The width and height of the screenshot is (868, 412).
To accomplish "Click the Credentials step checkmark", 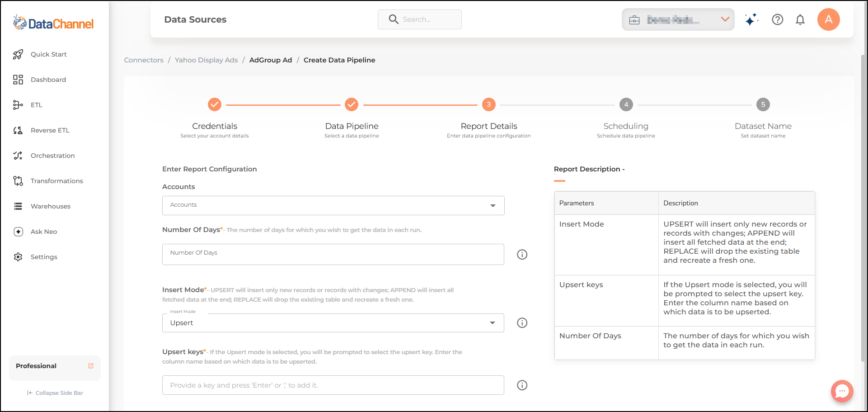I will [x=215, y=104].
